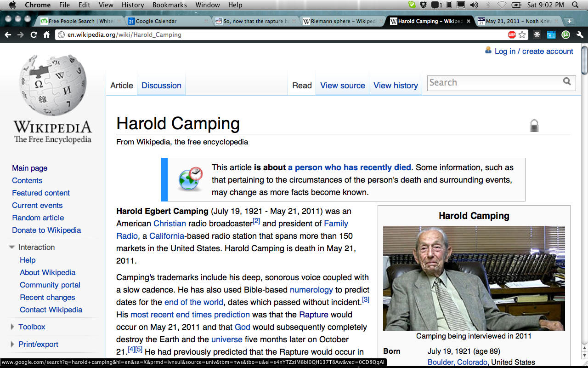
Task: Bookmark page with the star icon
Action: pyautogui.click(x=522, y=34)
